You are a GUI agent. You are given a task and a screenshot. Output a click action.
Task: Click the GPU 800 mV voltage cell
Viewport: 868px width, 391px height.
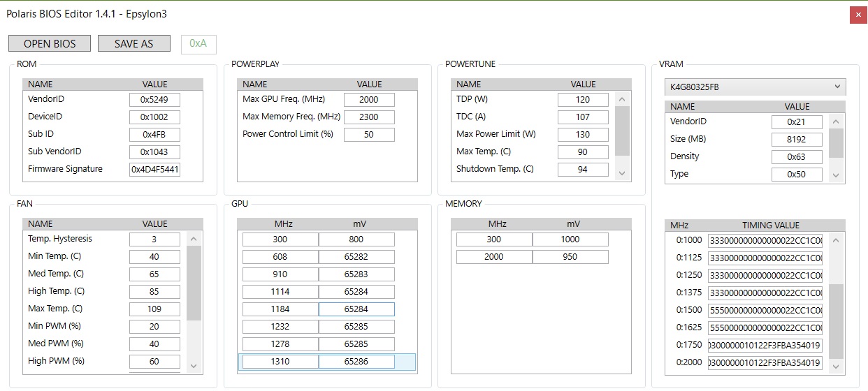(x=356, y=239)
